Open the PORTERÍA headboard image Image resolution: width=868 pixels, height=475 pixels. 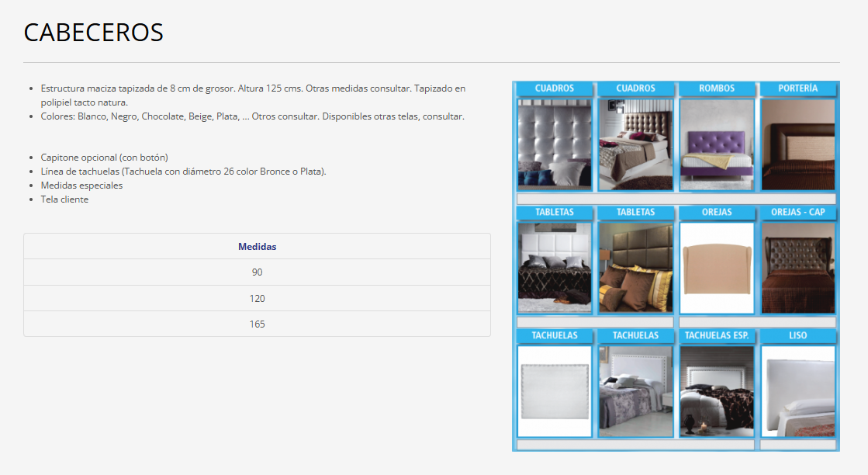(798, 145)
